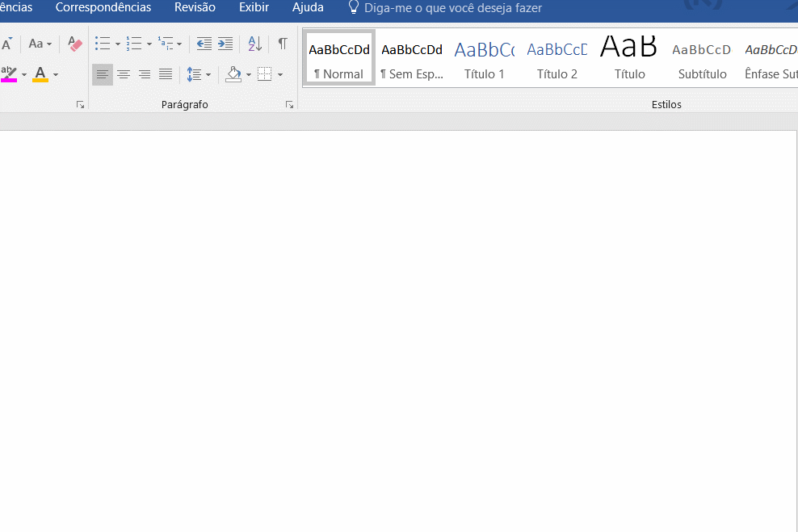Apply bulleted list formatting
Screen dimensions: 798x532
pyautogui.click(x=103, y=44)
